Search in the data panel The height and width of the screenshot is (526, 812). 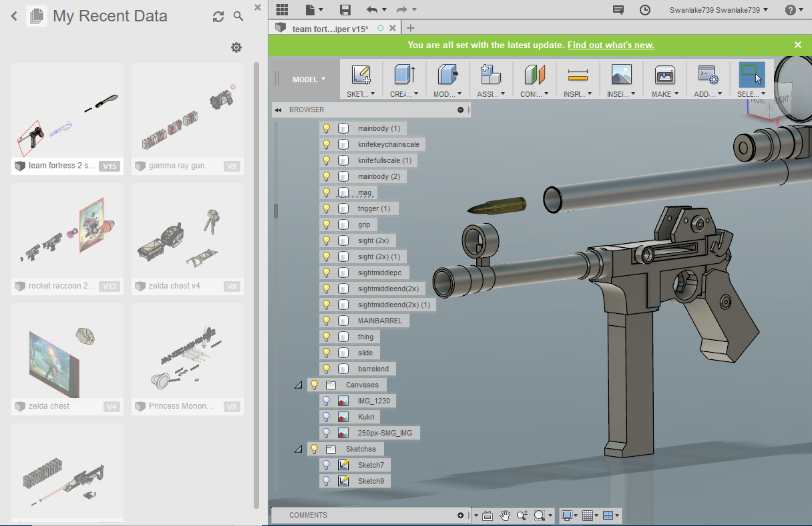pos(238,16)
